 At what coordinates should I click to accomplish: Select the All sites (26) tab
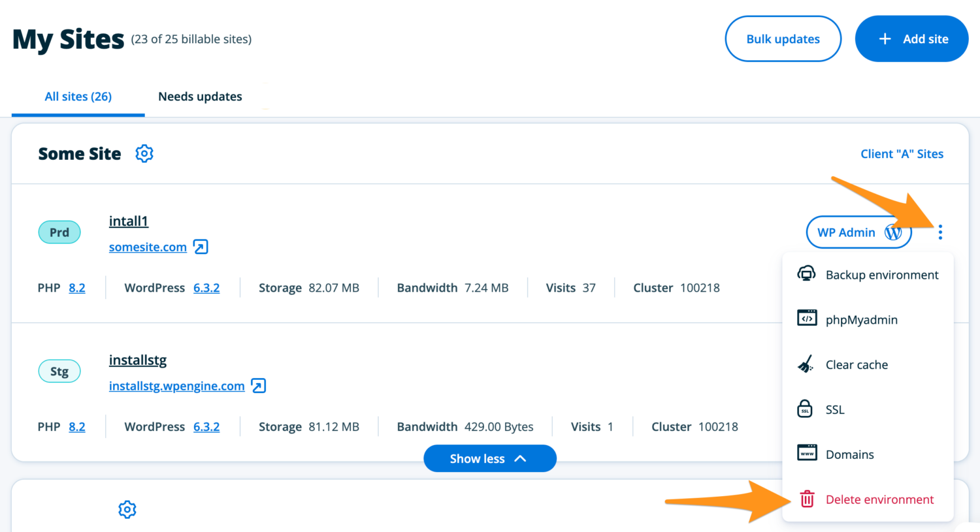pos(78,97)
